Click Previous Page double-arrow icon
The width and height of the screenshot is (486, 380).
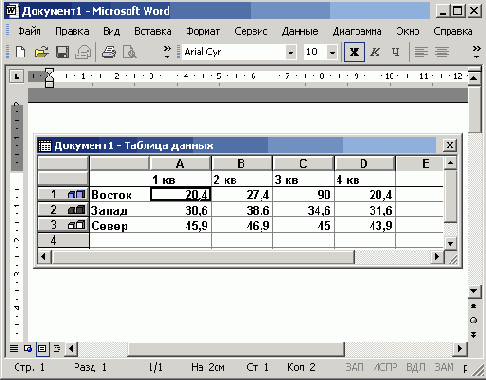(473, 306)
